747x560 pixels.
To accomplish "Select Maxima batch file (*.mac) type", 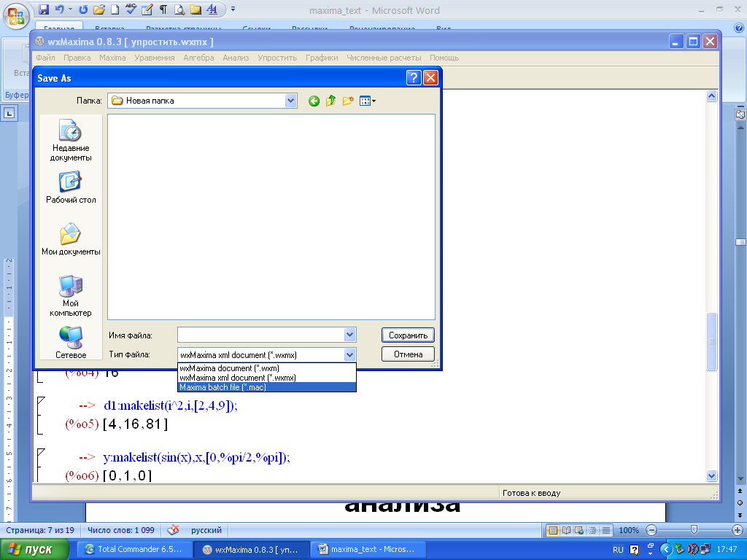I will [x=267, y=387].
